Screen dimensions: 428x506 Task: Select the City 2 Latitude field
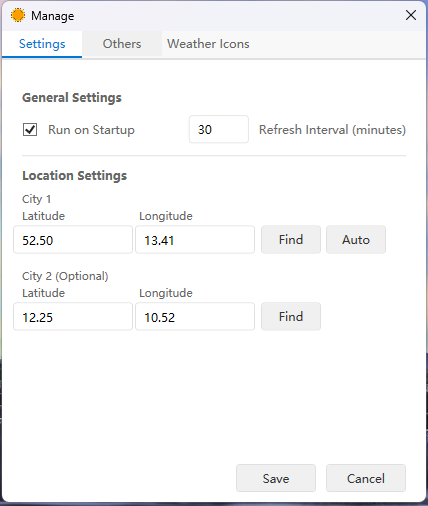[73, 317]
